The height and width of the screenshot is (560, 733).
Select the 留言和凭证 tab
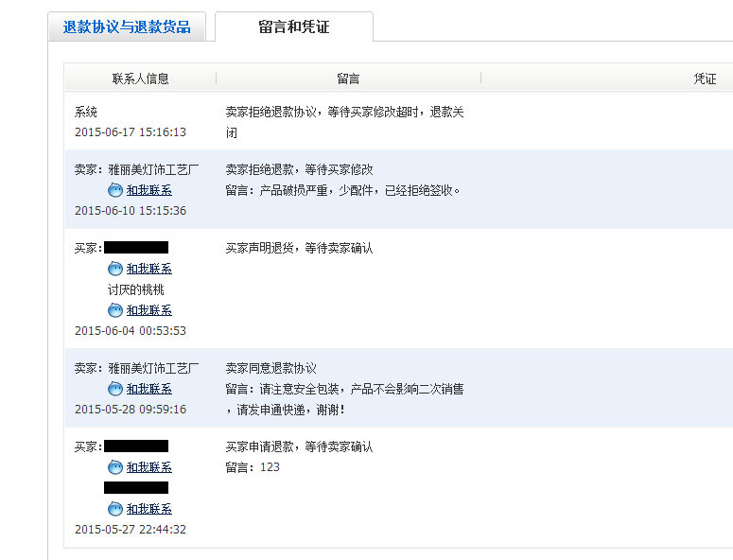[293, 26]
